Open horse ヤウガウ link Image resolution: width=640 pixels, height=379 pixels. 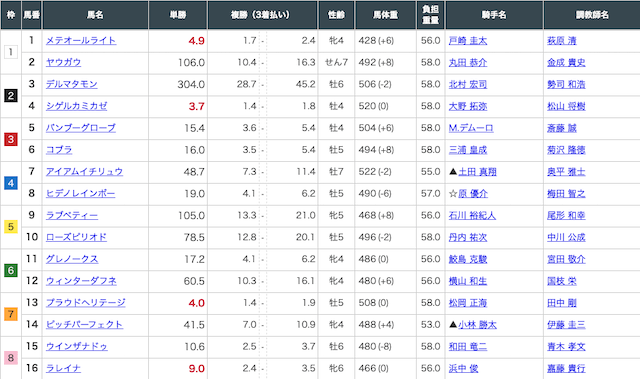point(63,62)
